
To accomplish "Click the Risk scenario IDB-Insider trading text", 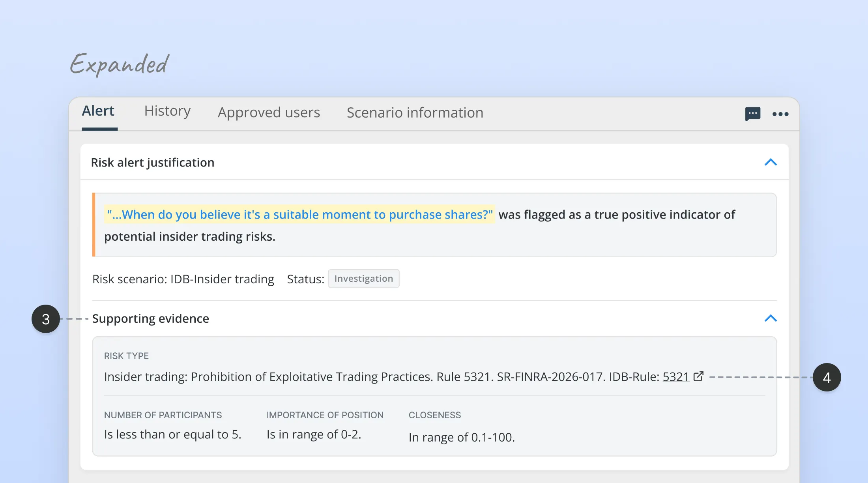I will [x=183, y=279].
